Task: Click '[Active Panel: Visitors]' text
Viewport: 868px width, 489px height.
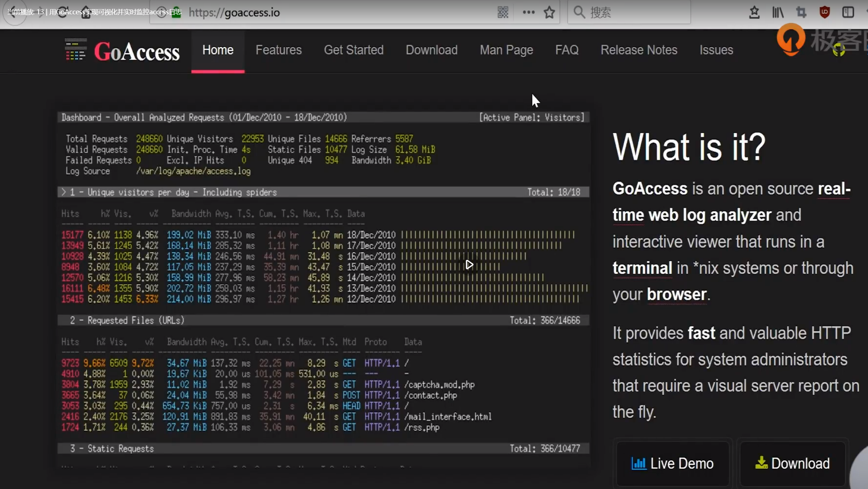Action: pos(532,117)
